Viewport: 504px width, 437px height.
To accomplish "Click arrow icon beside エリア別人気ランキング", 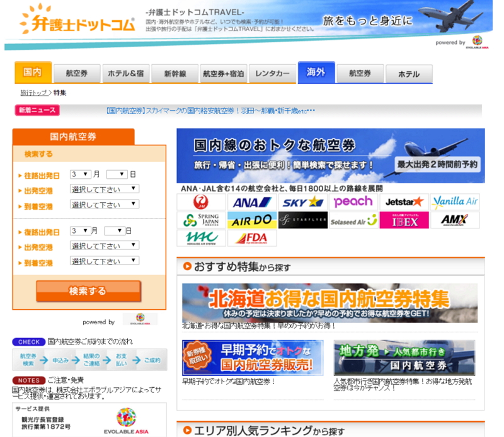I will (x=187, y=430).
